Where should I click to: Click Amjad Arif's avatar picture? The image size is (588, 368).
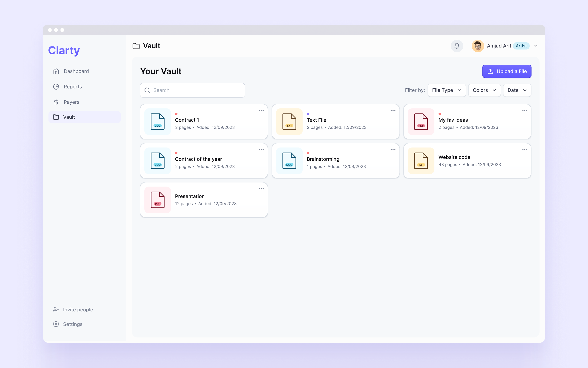(x=478, y=46)
